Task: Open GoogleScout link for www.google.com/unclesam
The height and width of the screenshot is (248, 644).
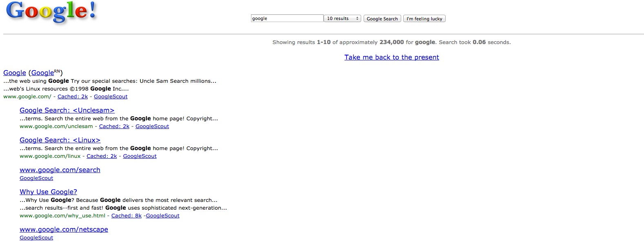Action: [152, 126]
